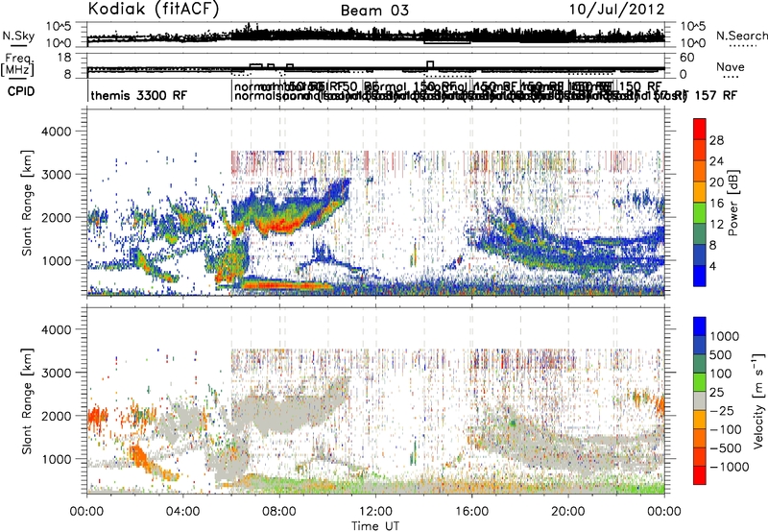Click the 4 tick on Power colorbar

[x=712, y=266]
